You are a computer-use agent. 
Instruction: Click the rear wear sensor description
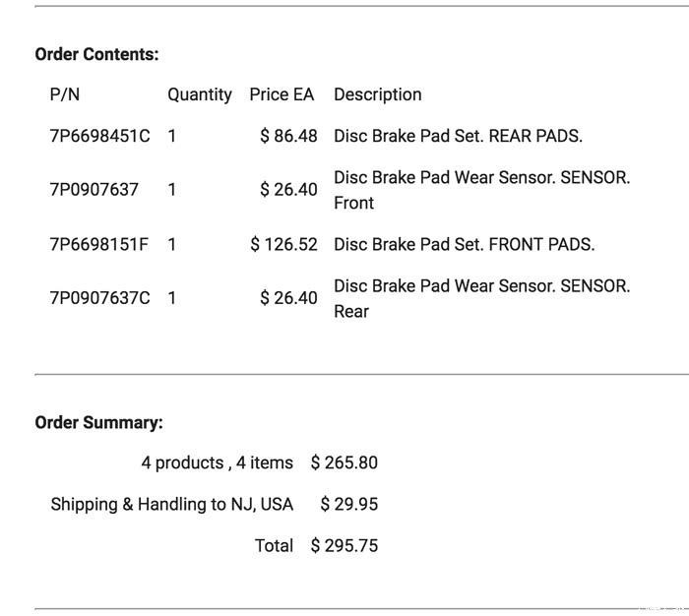pos(481,297)
